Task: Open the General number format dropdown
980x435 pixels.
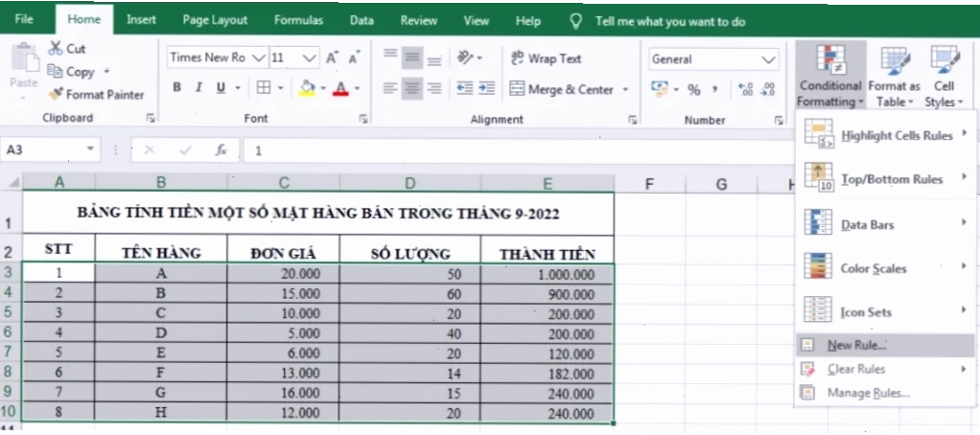Action: coord(769,60)
